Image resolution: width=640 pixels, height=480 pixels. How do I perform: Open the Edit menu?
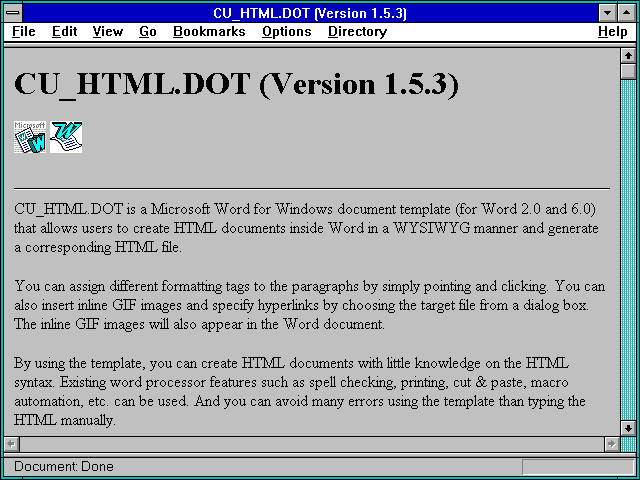[x=64, y=31]
